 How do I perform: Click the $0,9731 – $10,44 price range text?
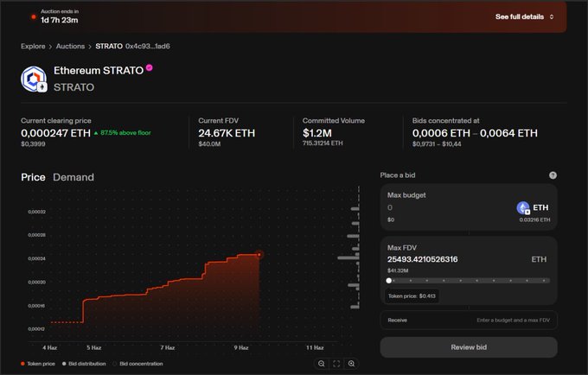(437, 143)
